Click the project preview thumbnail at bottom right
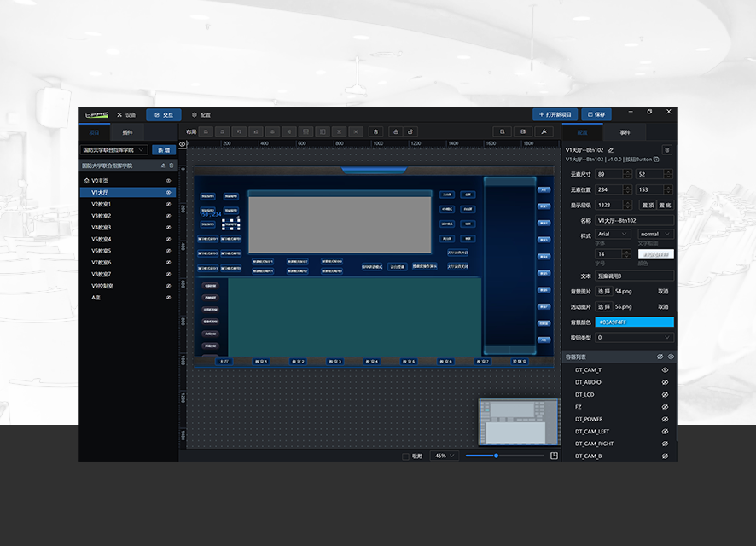The height and width of the screenshot is (546, 756). pos(516,422)
